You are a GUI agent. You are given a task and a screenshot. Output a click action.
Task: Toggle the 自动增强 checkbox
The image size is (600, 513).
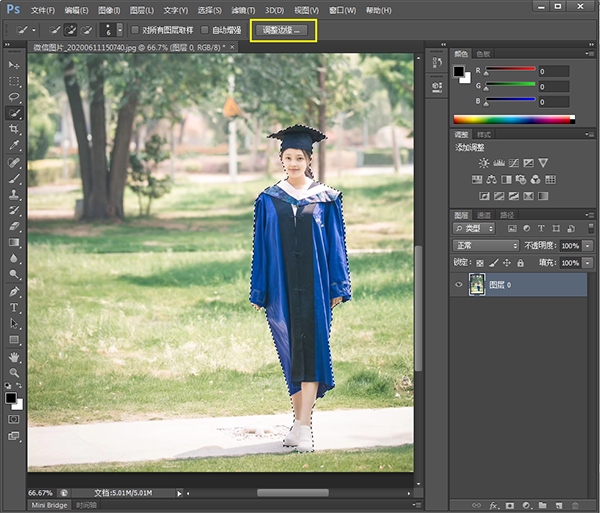pos(205,30)
